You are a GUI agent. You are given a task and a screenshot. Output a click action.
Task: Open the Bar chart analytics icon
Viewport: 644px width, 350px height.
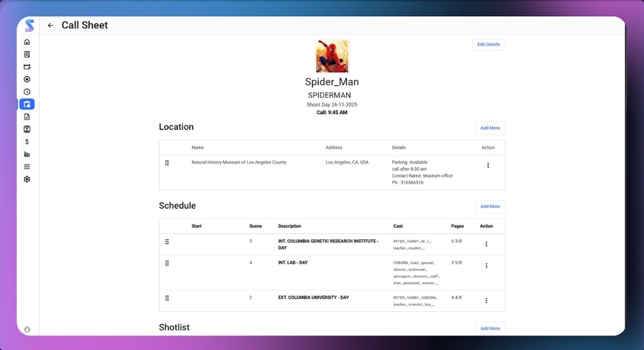pyautogui.click(x=27, y=154)
